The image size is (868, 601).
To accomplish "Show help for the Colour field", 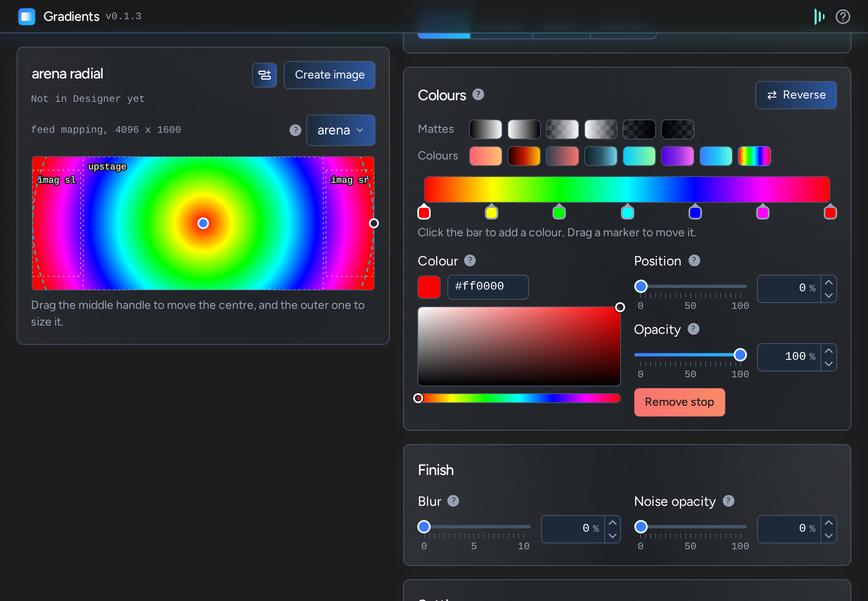I will point(470,260).
